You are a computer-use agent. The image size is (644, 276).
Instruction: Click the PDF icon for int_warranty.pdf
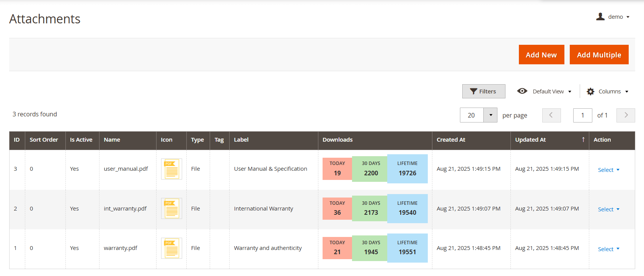click(171, 209)
